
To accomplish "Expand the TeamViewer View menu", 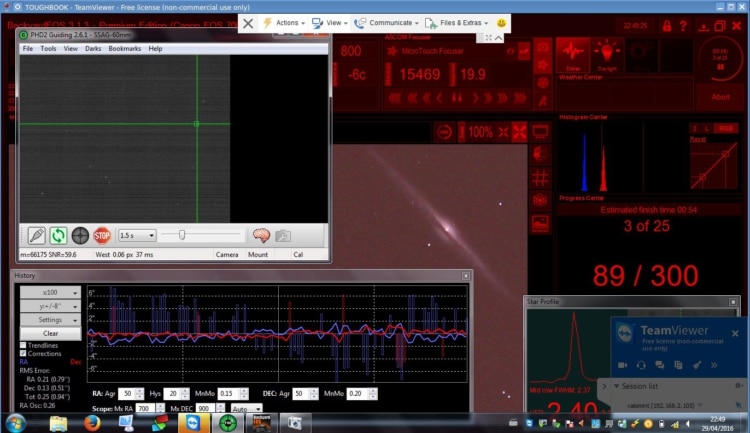I will (329, 23).
